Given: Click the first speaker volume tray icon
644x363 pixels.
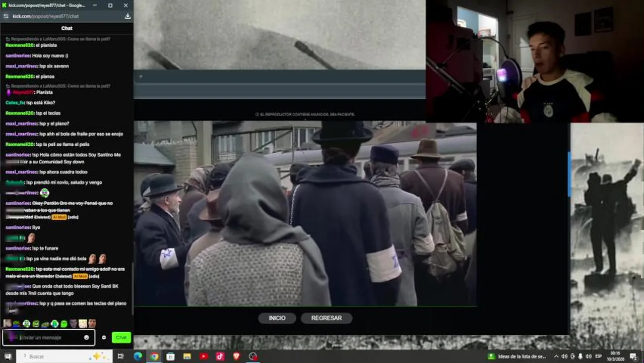Looking at the screenshot, I should 564,356.
